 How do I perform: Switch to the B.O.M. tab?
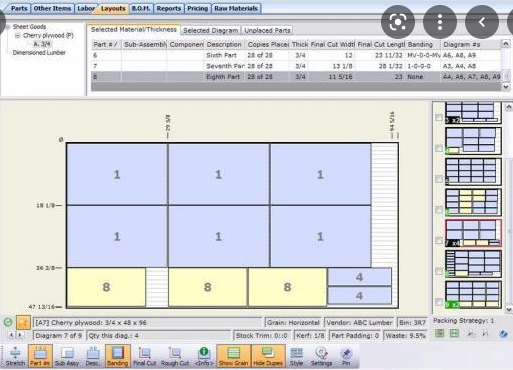click(x=141, y=8)
